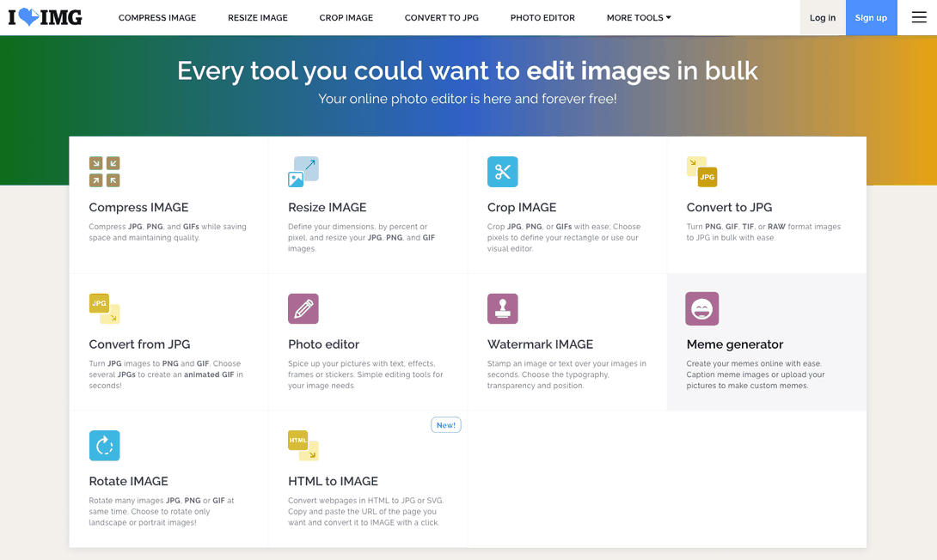
Task: Click the HTML to IMAGE icon
Action: click(303, 446)
